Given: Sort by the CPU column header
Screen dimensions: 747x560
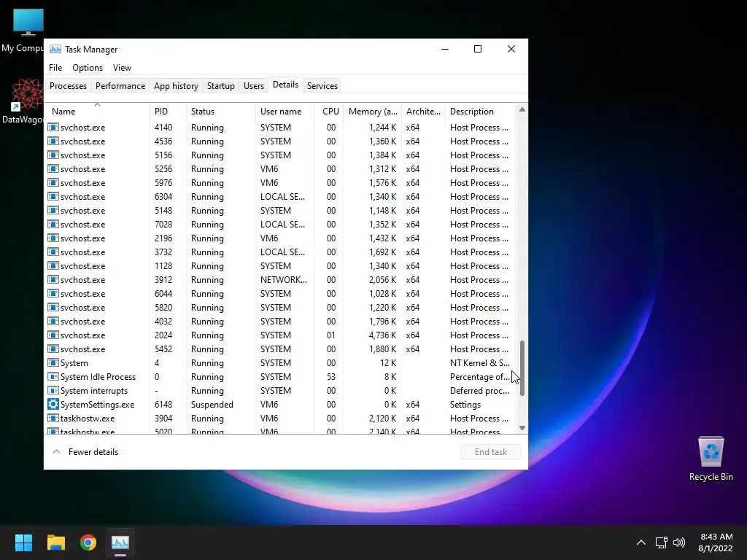Looking at the screenshot, I should 329,111.
